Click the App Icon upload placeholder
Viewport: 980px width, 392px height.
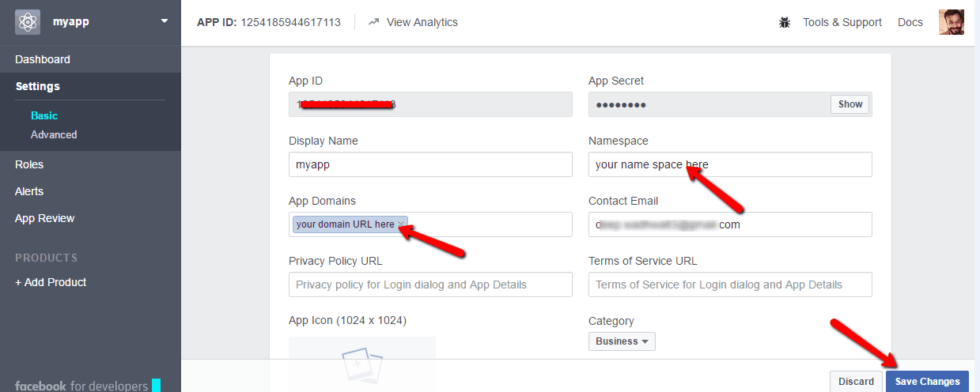(x=362, y=364)
